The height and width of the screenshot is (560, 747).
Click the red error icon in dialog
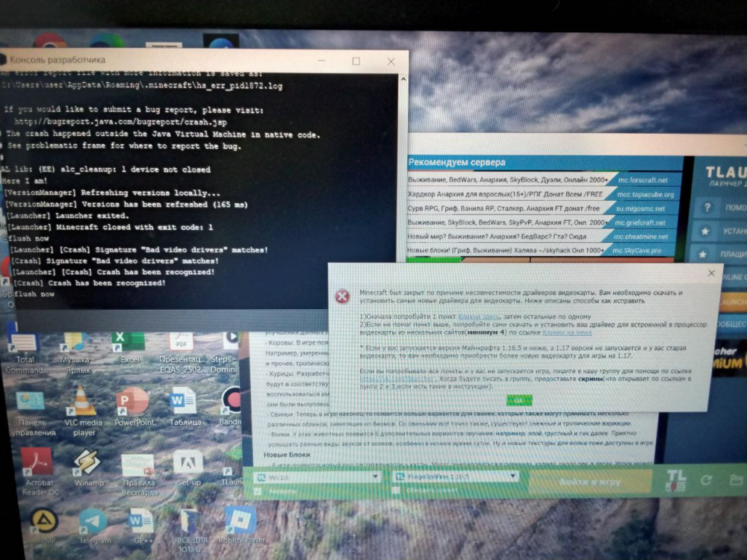(x=342, y=296)
